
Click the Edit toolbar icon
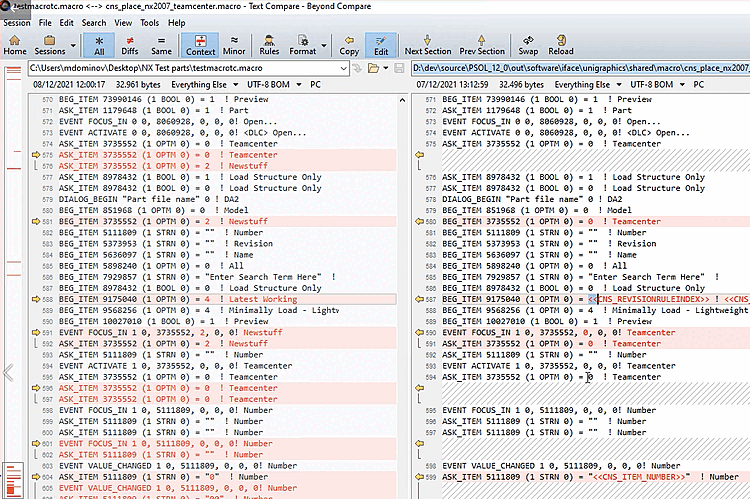click(381, 44)
